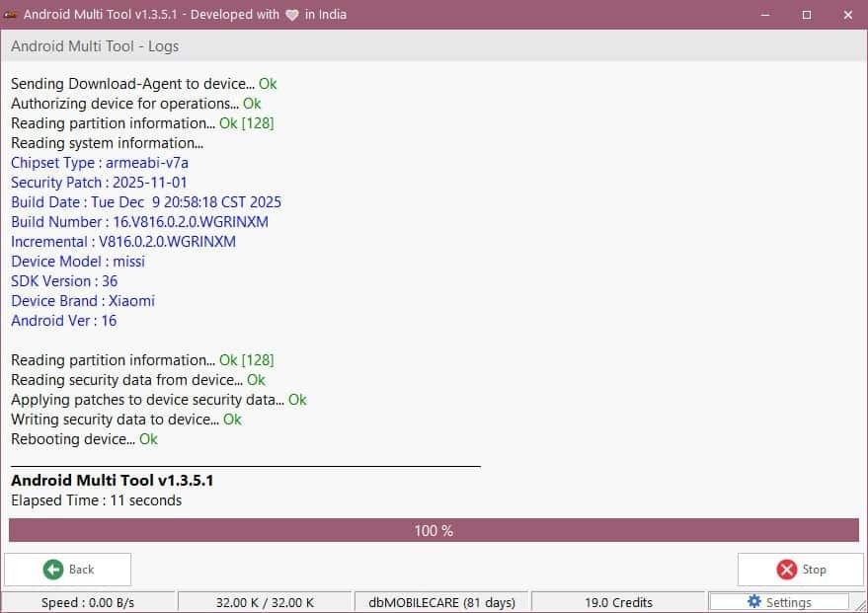This screenshot has width=868, height=613.
Task: Click the window resize grip corner
Action: pyautogui.click(x=860, y=605)
